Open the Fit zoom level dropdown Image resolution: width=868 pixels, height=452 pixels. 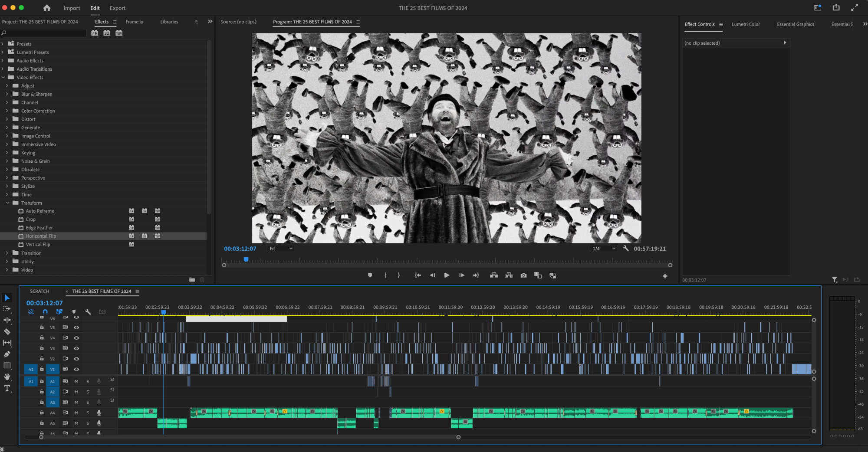tap(281, 249)
